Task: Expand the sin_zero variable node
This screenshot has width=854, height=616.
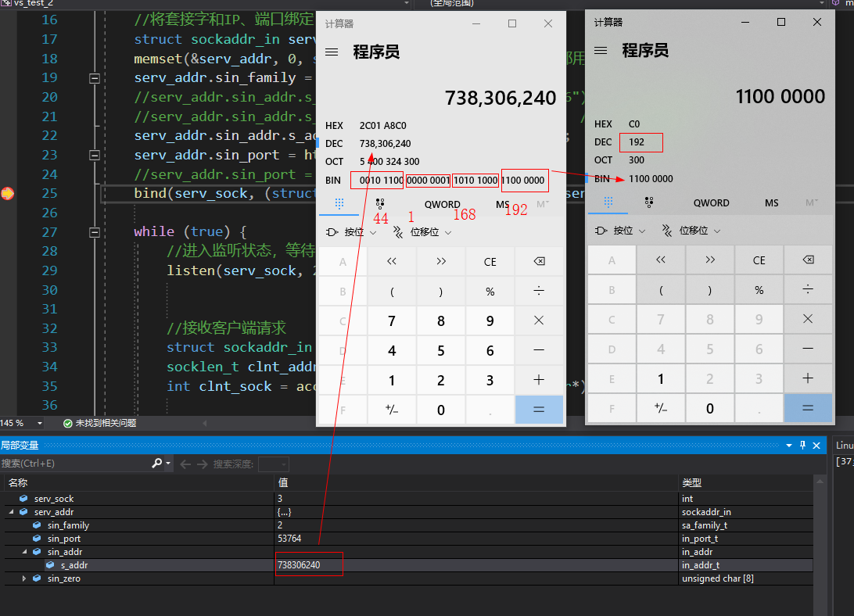Action: [24, 578]
